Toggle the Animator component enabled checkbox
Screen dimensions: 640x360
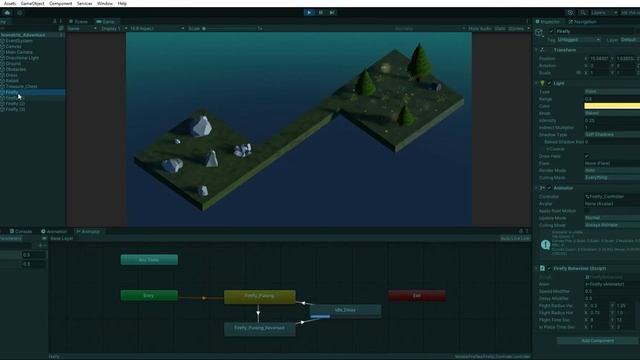pyautogui.click(x=549, y=188)
